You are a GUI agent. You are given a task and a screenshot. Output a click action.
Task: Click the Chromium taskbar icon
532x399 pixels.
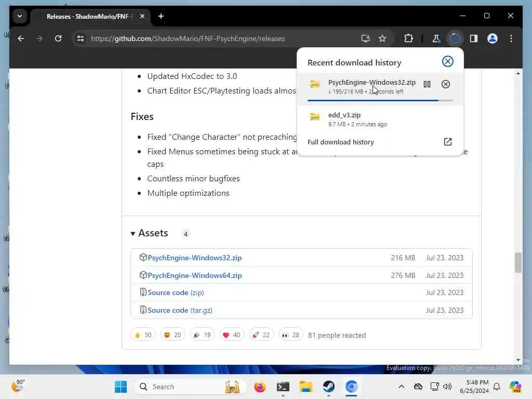click(352, 387)
